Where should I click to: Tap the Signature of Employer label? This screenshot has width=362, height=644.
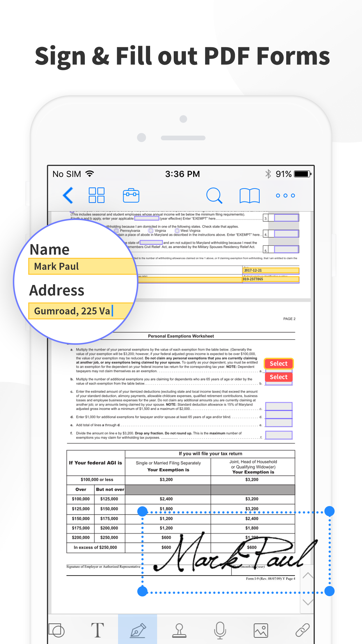103,567
